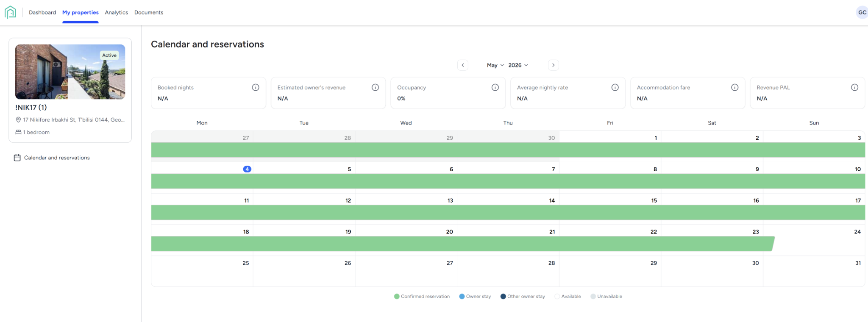Click the Active status badge
The image size is (868, 322).
109,55
